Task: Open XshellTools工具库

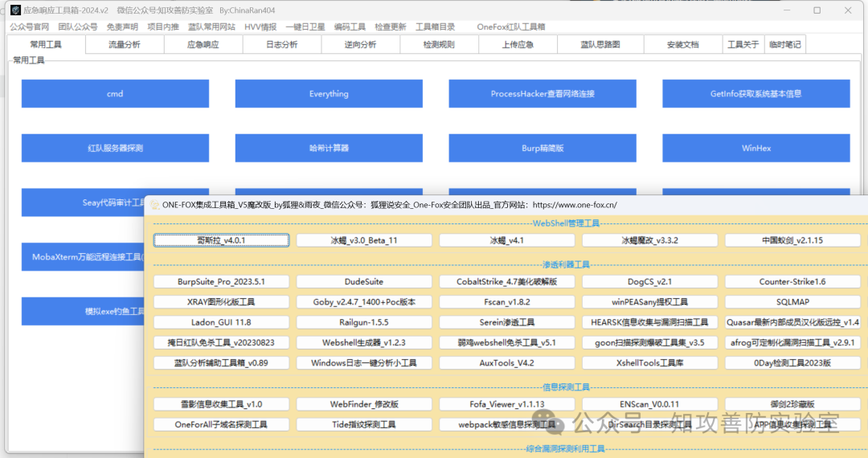Action: 650,363
